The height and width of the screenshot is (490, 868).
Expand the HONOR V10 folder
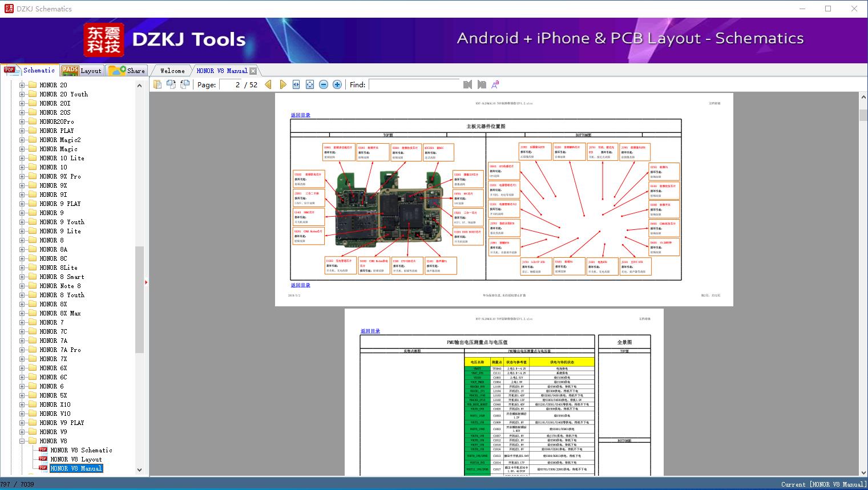point(22,414)
